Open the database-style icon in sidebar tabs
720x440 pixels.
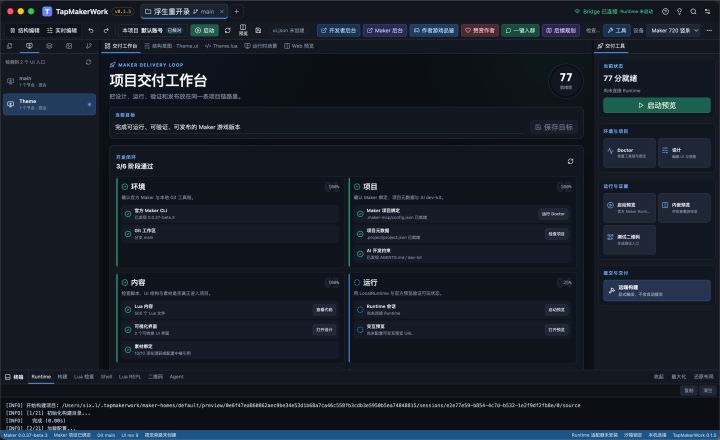point(49,46)
